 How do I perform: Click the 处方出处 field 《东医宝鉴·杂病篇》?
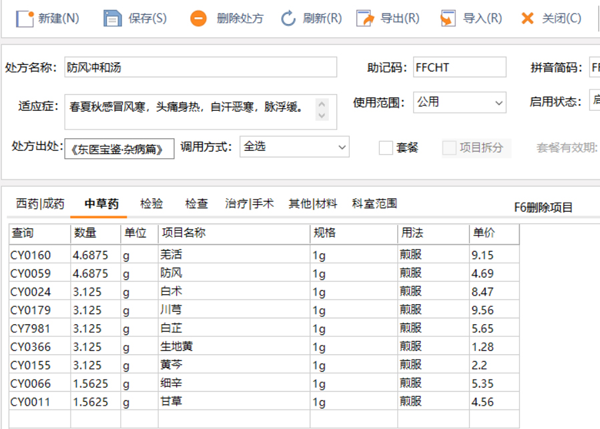[119, 149]
